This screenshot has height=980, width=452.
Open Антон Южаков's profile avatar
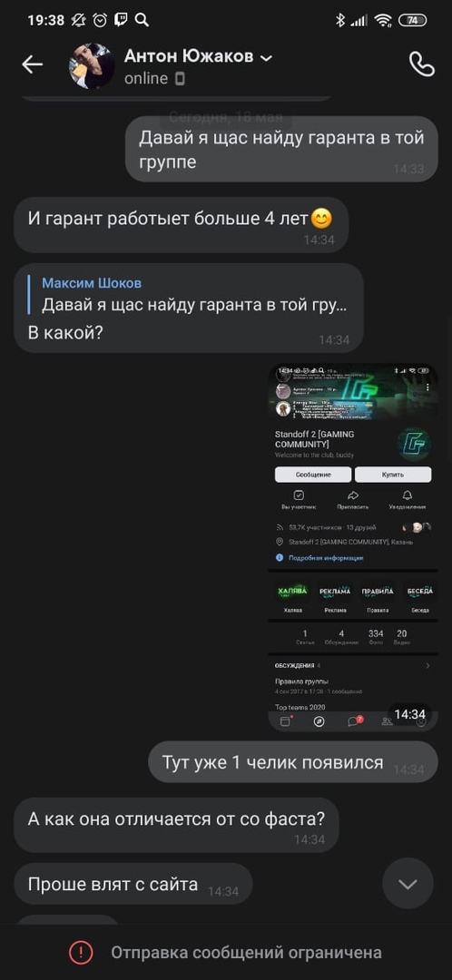pyautogui.click(x=92, y=65)
